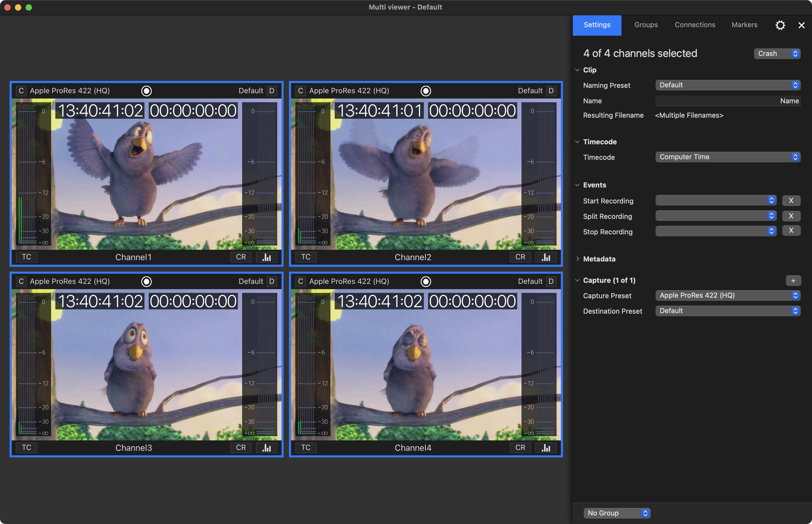Clear the Stop Recording event with X

tap(791, 231)
